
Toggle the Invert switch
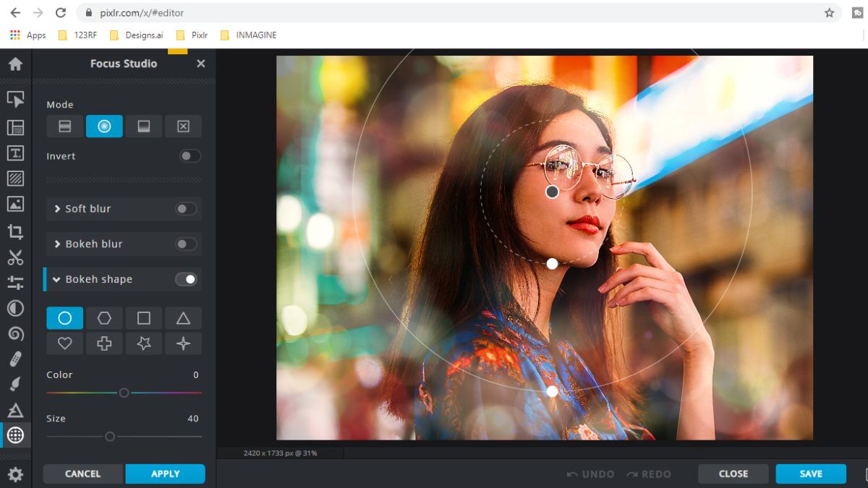tap(190, 155)
